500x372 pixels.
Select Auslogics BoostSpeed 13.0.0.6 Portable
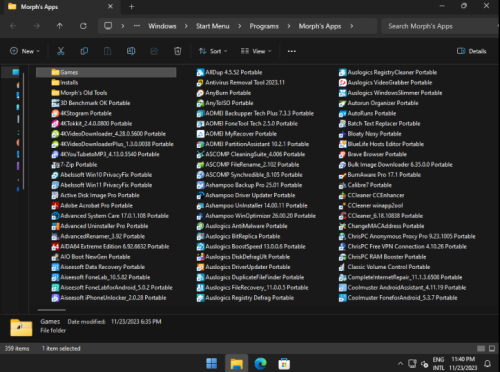(x=251, y=247)
